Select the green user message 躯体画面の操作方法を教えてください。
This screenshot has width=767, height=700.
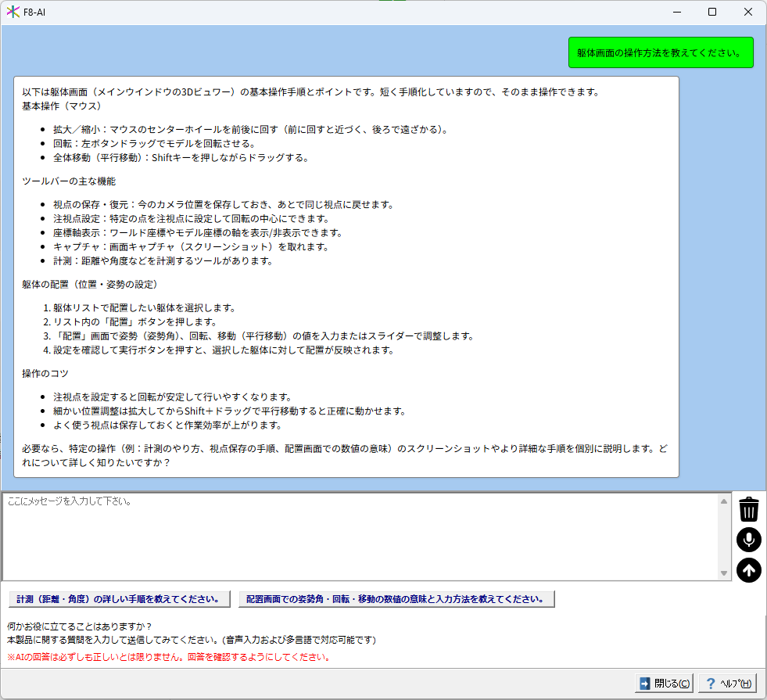(x=661, y=53)
